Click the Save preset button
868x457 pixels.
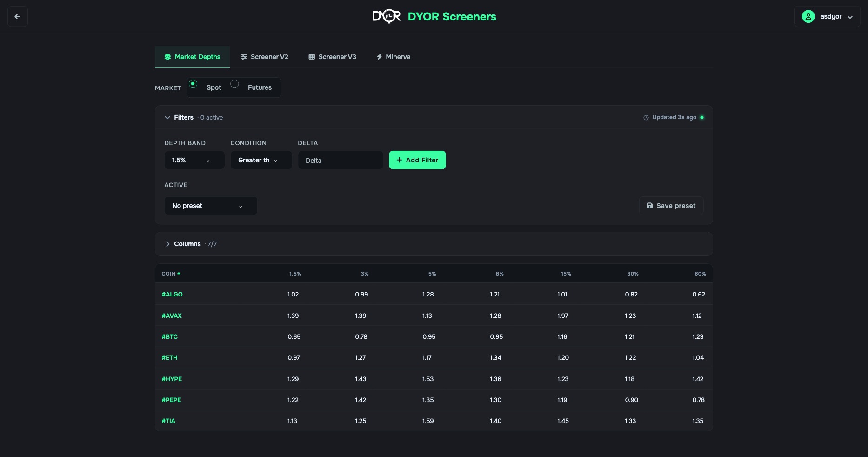click(x=671, y=206)
